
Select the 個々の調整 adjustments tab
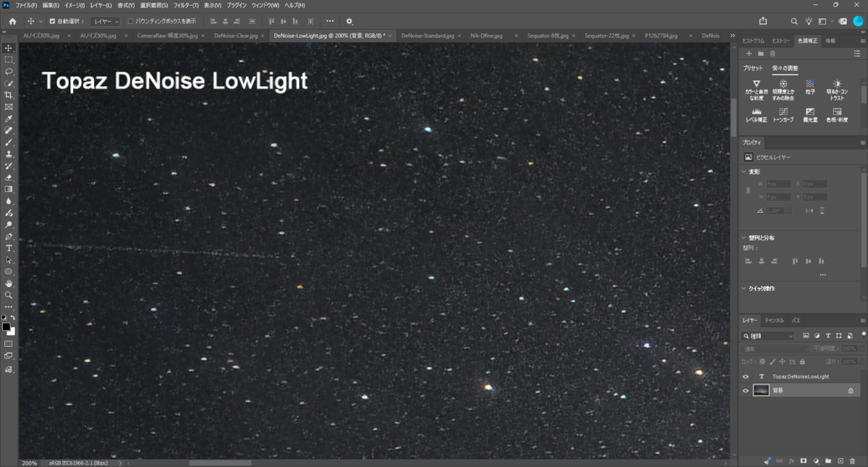tap(785, 68)
